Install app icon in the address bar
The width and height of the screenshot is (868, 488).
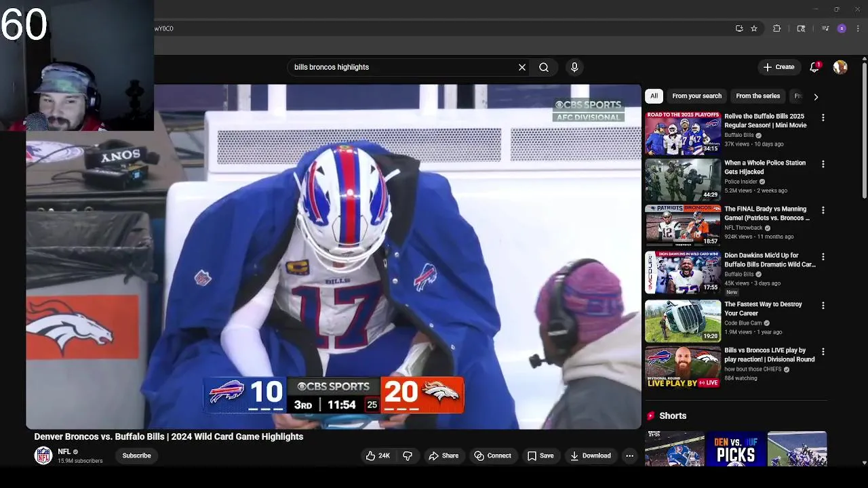[x=739, y=28]
